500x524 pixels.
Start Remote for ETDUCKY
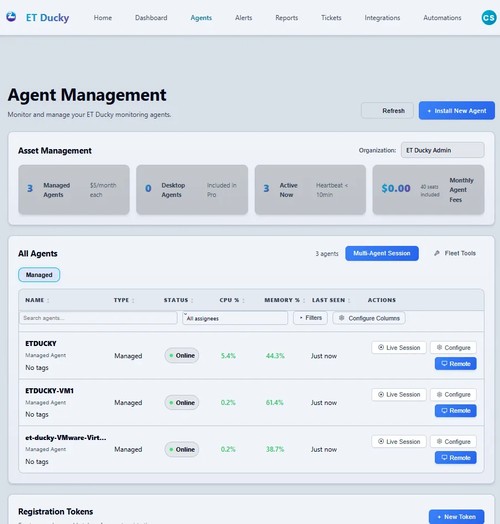(x=456, y=364)
